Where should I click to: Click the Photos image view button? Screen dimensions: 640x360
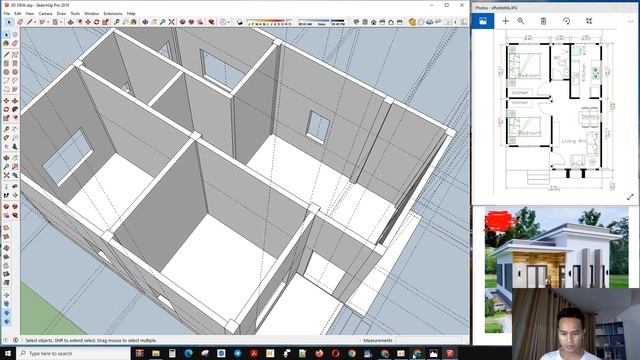tap(482, 21)
